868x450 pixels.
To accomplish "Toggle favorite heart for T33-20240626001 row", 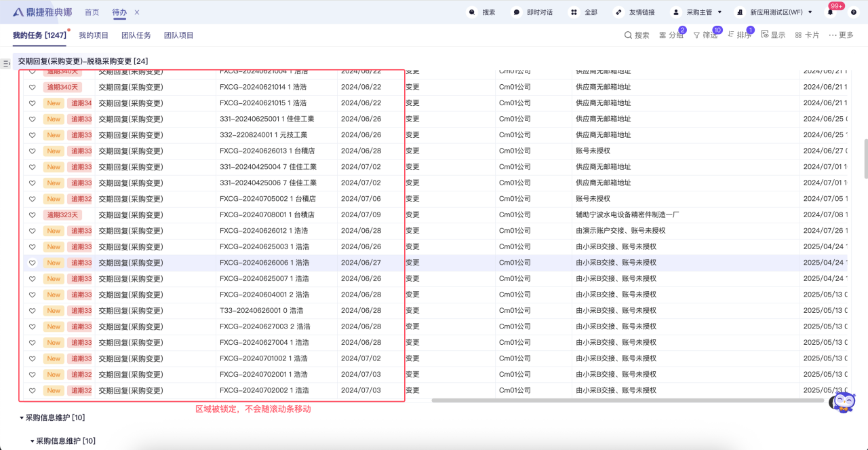I will tap(32, 311).
